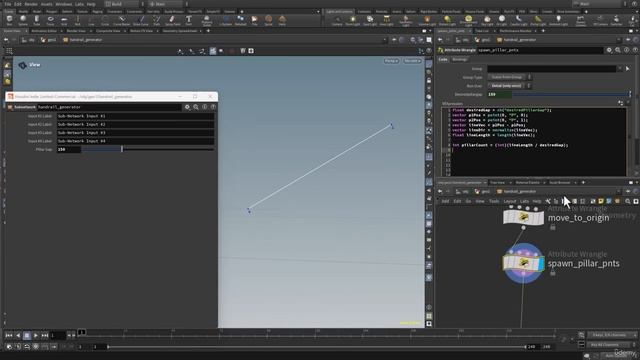The image size is (640, 360).
Task: Open the Group Type dropdown
Action: pyautogui.click(x=509, y=77)
